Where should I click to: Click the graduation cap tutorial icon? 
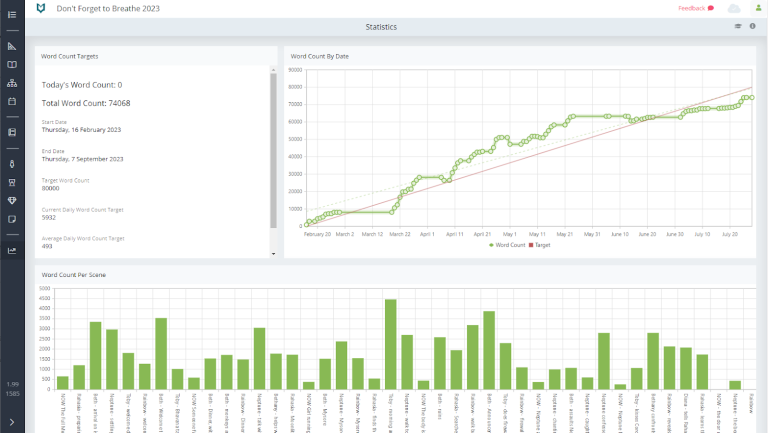[x=738, y=27]
